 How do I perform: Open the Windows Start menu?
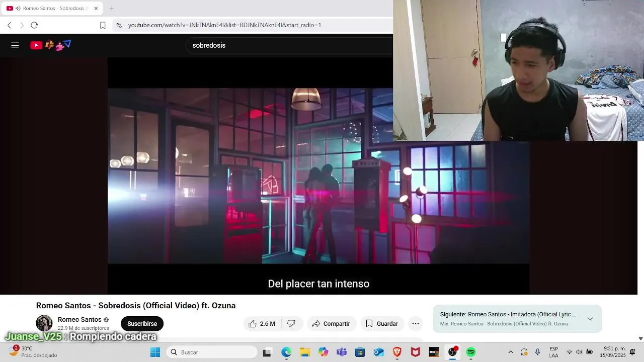[x=155, y=352]
